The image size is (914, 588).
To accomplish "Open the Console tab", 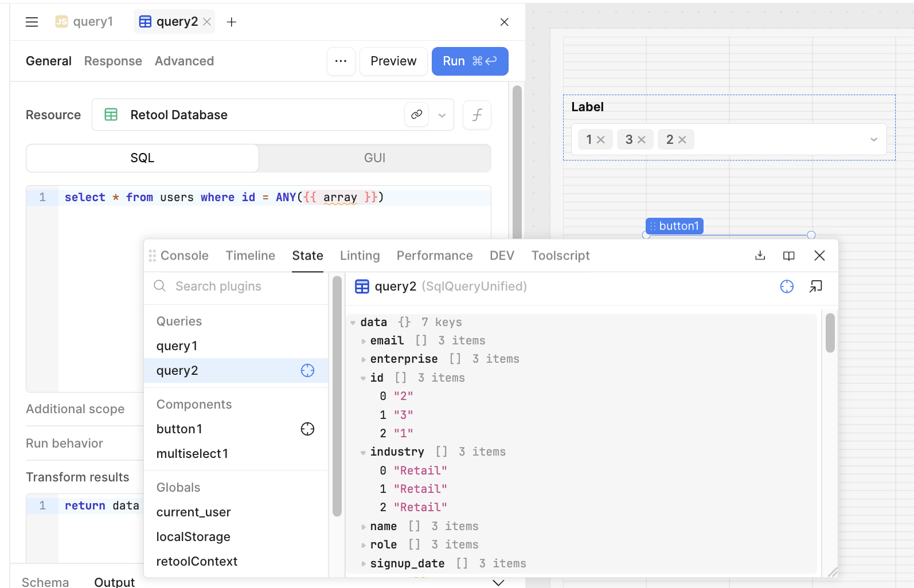I will (x=185, y=256).
